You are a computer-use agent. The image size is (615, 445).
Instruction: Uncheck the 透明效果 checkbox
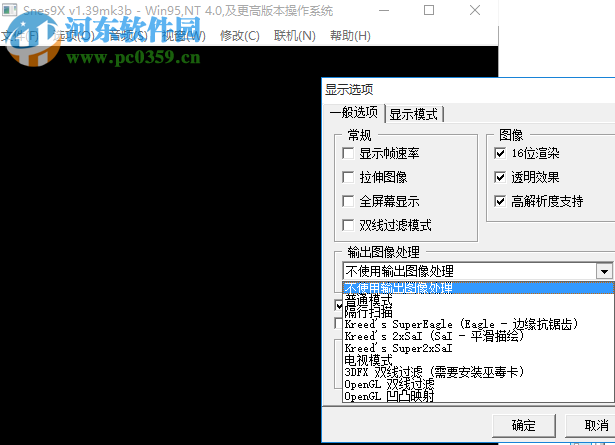[x=500, y=177]
